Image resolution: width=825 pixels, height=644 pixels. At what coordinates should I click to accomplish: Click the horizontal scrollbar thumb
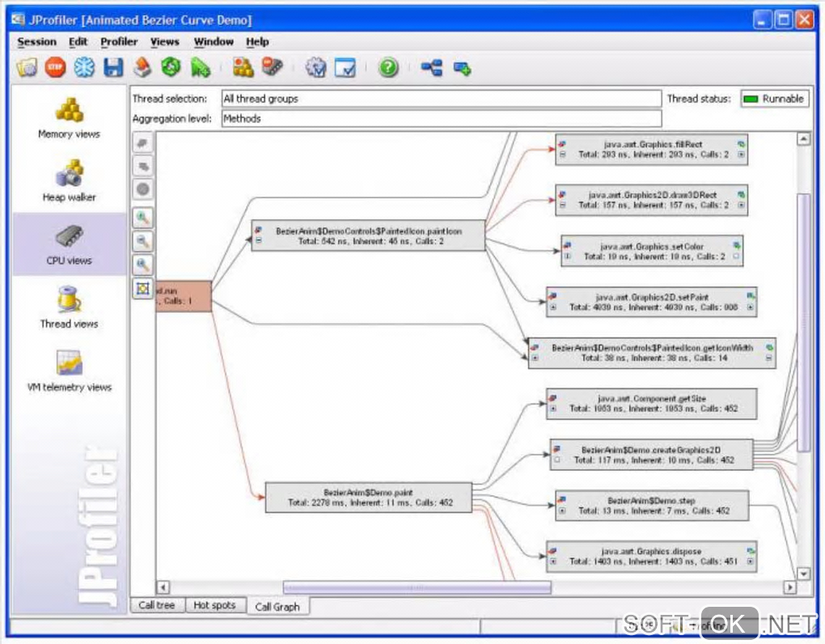tap(417, 587)
